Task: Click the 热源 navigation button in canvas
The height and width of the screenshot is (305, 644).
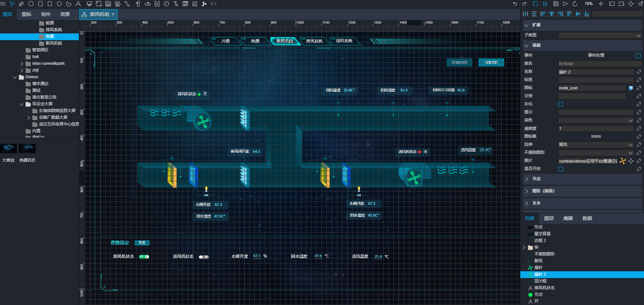Action: coord(255,41)
